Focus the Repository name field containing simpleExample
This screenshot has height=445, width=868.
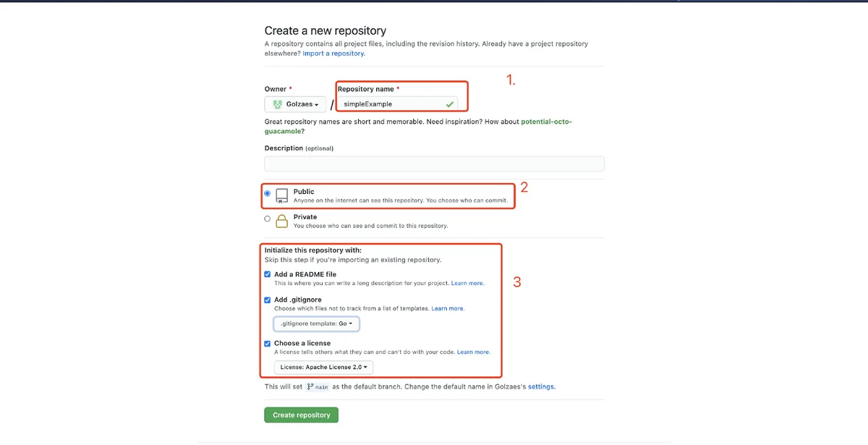(397, 104)
